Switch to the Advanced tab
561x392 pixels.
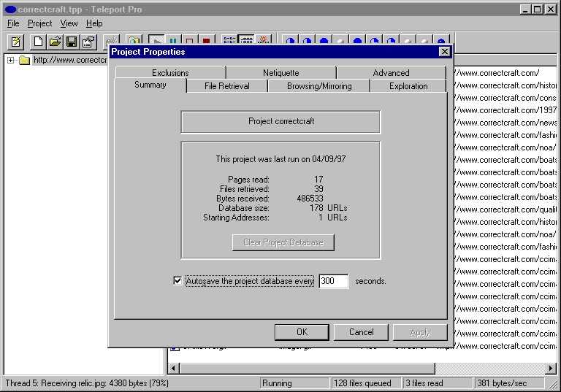click(391, 72)
